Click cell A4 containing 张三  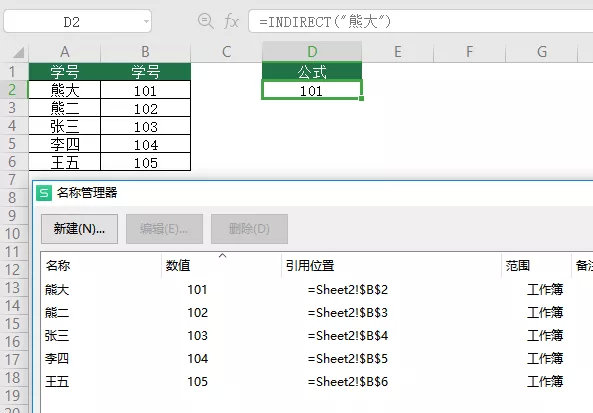pos(65,126)
